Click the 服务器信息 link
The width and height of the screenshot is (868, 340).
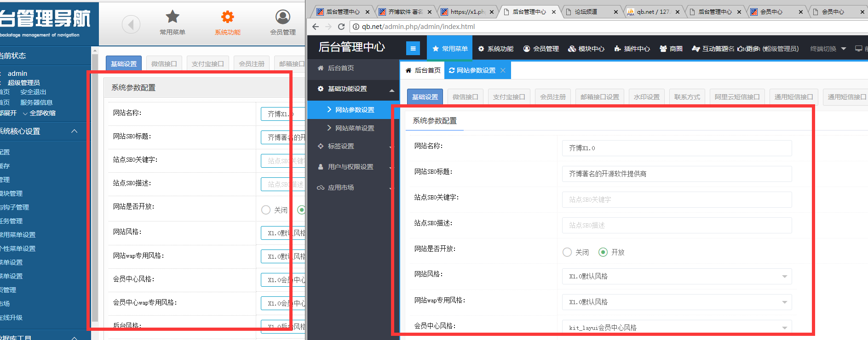tap(36, 102)
